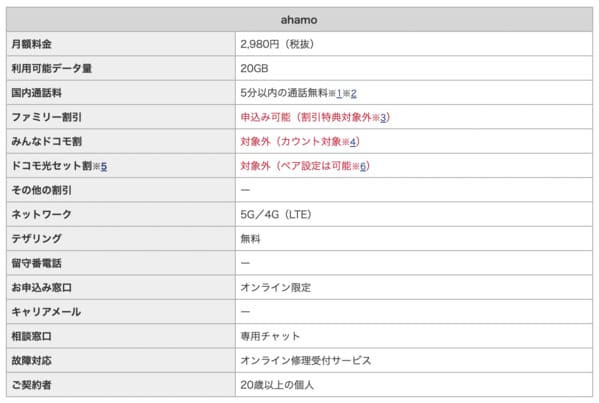
Task: Click the テザリング row label
Action: (121, 239)
